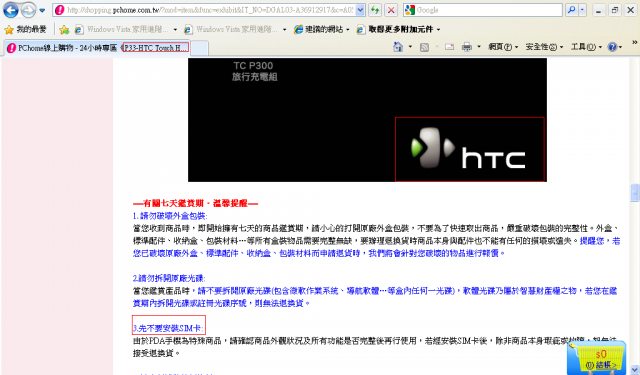Click the scrollbar down arrow
Screen dimensions: 640x375
click(x=635, y=369)
